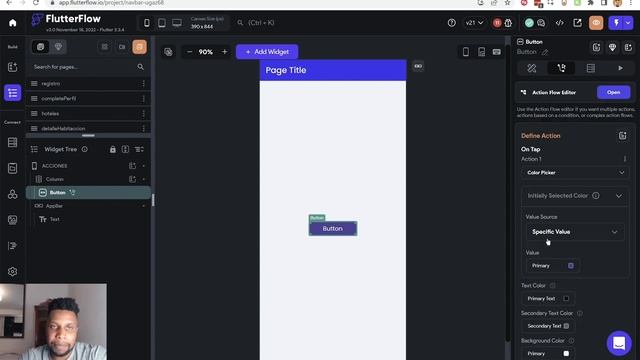Open the comments chat icon in the top bar
Image resolution: width=640 pixels, height=360 pixels.
(541, 23)
